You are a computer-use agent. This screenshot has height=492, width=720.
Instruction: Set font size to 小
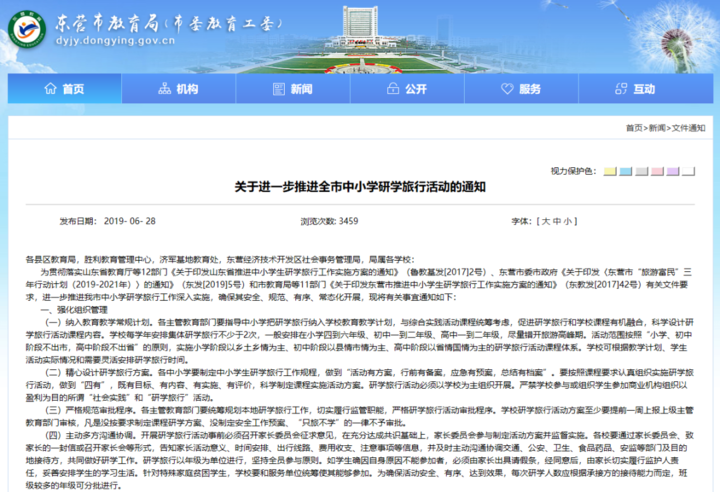point(568,221)
